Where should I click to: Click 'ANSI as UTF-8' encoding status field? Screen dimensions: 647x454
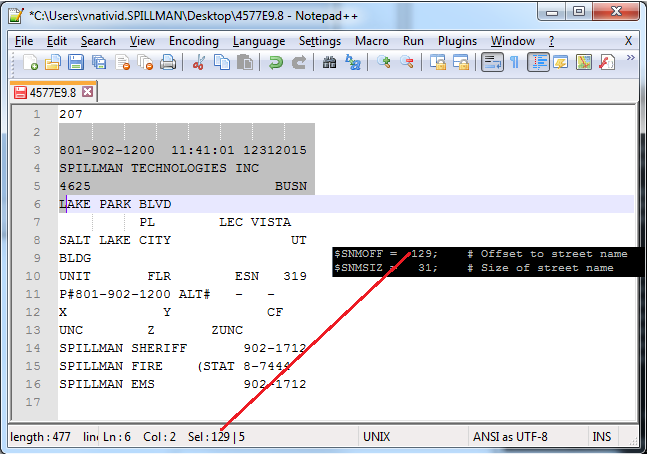527,437
